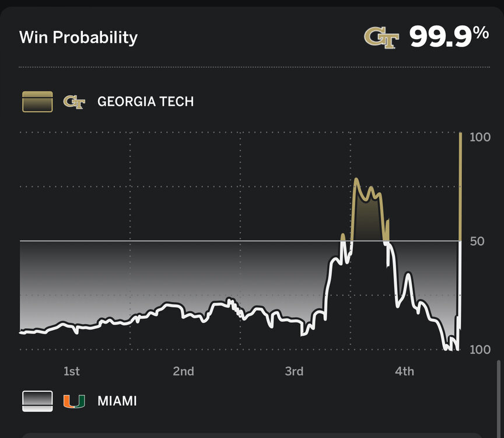Click the Georgia Tech logo in the legend

pos(74,102)
